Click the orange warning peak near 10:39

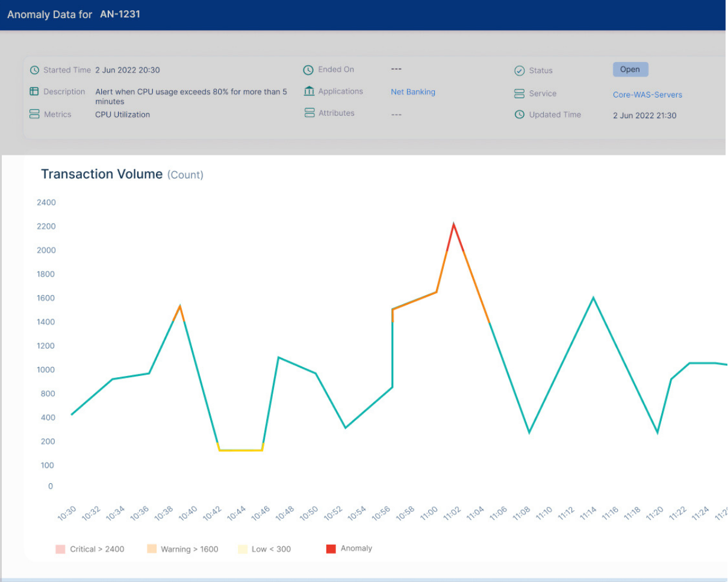179,308
